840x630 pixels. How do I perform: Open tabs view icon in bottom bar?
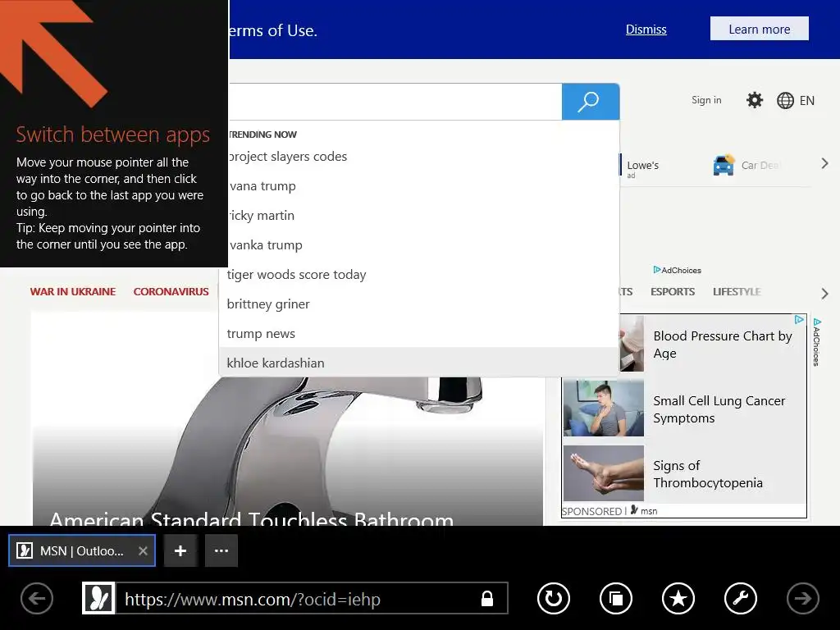coord(615,598)
